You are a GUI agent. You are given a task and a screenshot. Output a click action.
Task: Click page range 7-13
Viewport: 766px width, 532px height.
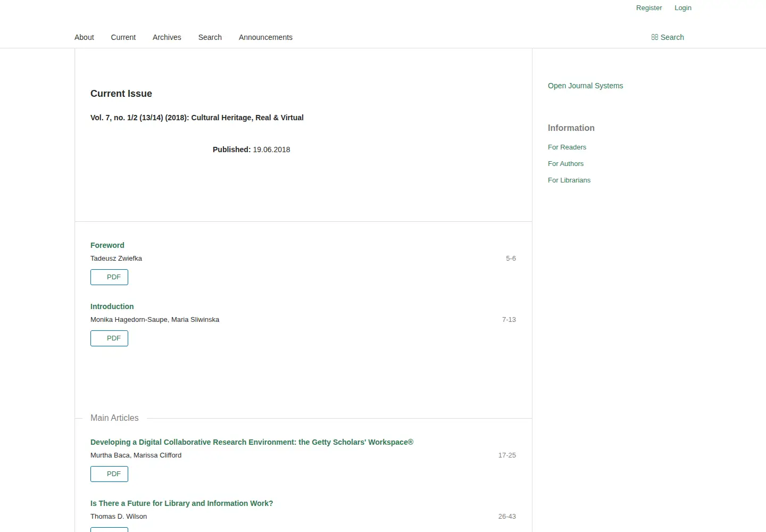click(x=509, y=320)
